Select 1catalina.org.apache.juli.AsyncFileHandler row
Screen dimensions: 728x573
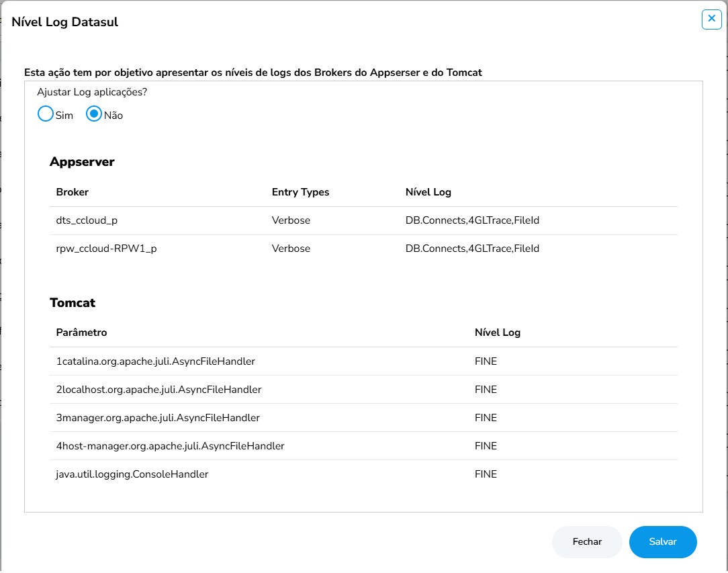coord(363,361)
